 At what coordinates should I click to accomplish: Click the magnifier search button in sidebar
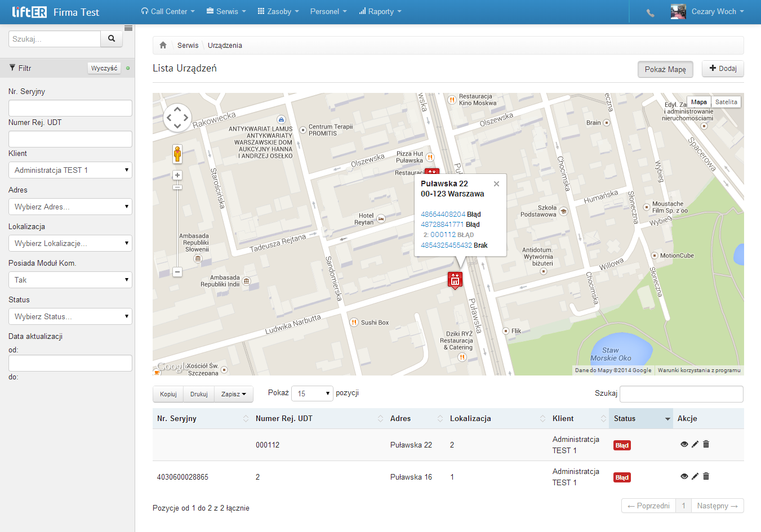coord(112,39)
